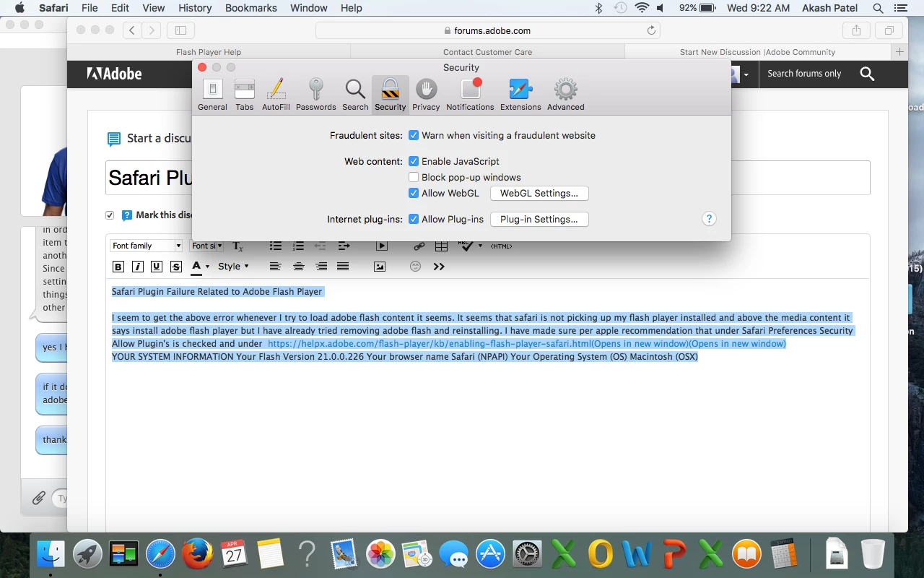Open the Extensions preferences pane
The width and height of the screenshot is (924, 578).
coord(520,95)
